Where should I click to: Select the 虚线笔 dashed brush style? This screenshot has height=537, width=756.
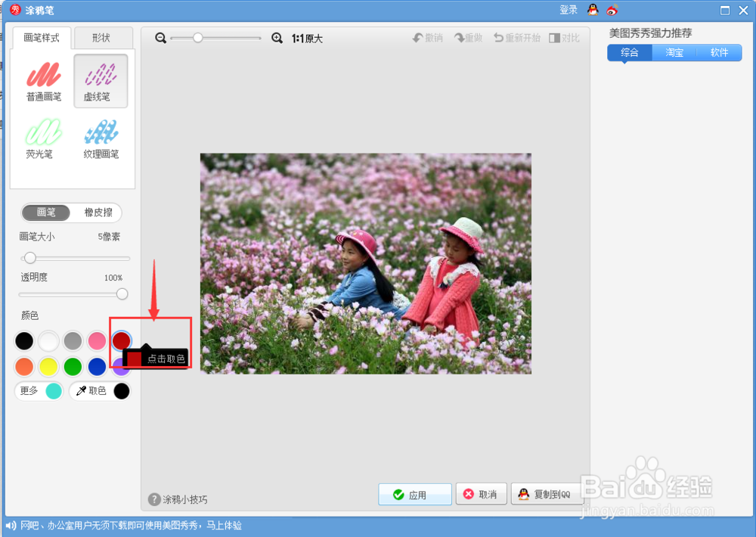(101, 81)
